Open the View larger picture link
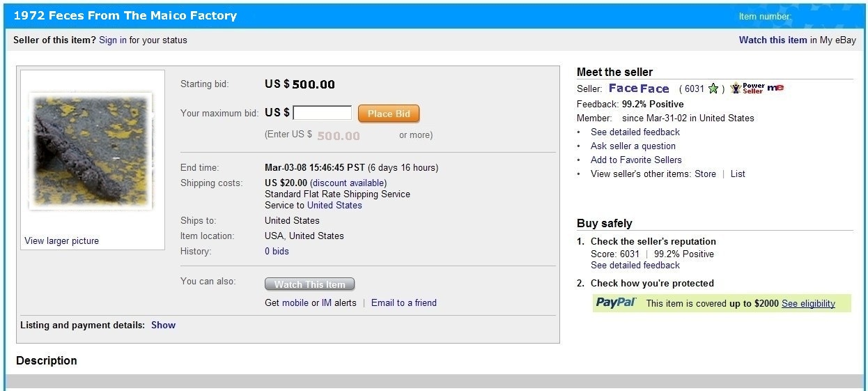This screenshot has height=391, width=868. [x=61, y=240]
